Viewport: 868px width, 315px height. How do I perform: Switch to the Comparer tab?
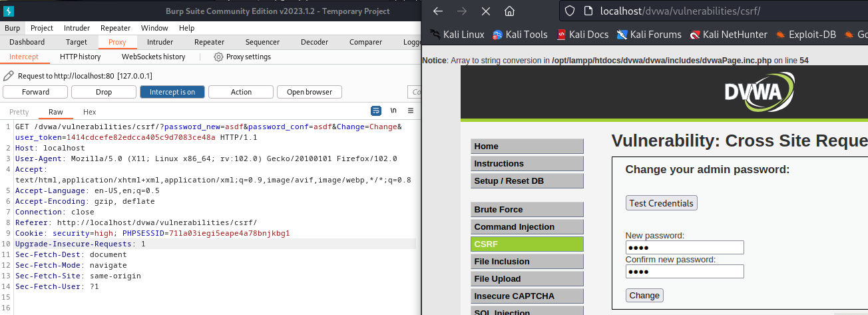365,42
